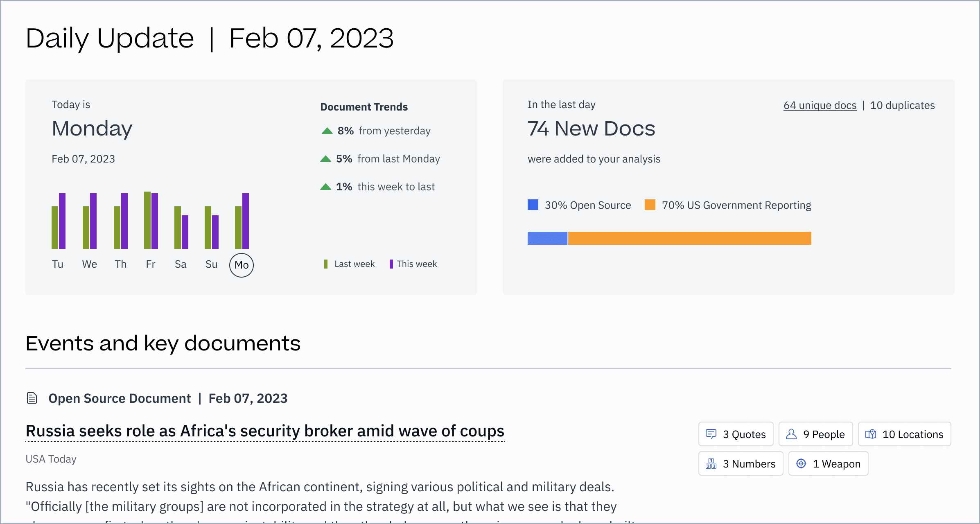Click the blue Open Source legend swatch
The image size is (980, 524).
click(533, 205)
